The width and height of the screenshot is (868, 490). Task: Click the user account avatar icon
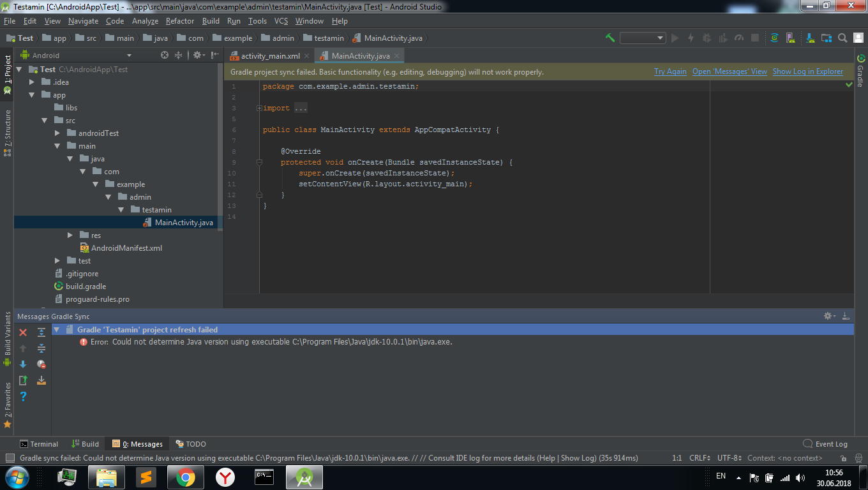pos(858,38)
